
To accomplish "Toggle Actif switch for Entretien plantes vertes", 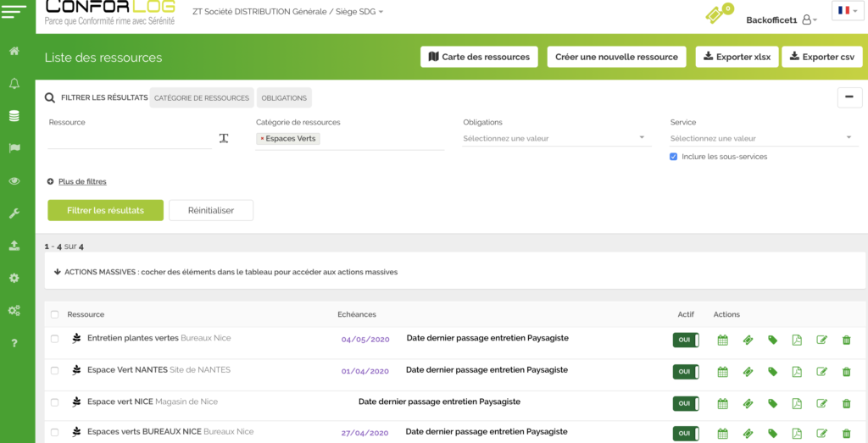I will 686,340.
